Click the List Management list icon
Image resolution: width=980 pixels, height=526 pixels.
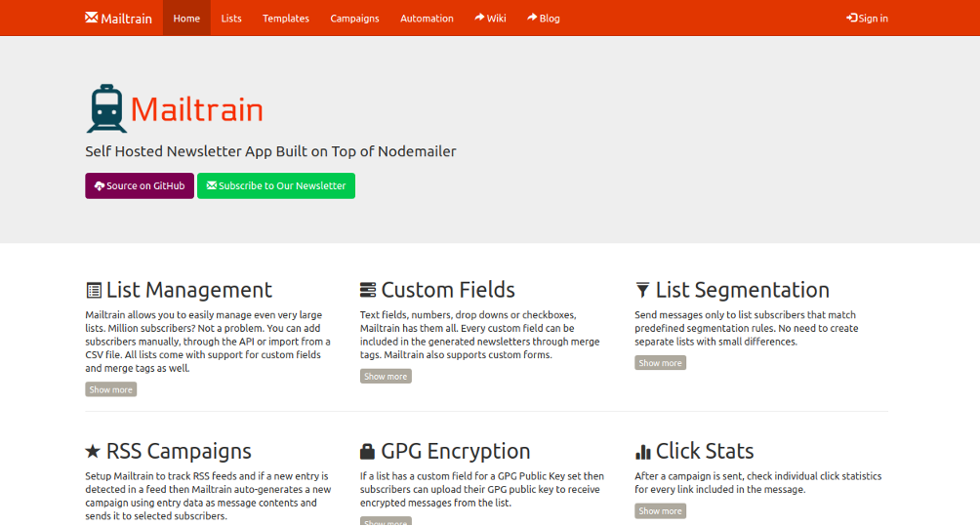94,290
